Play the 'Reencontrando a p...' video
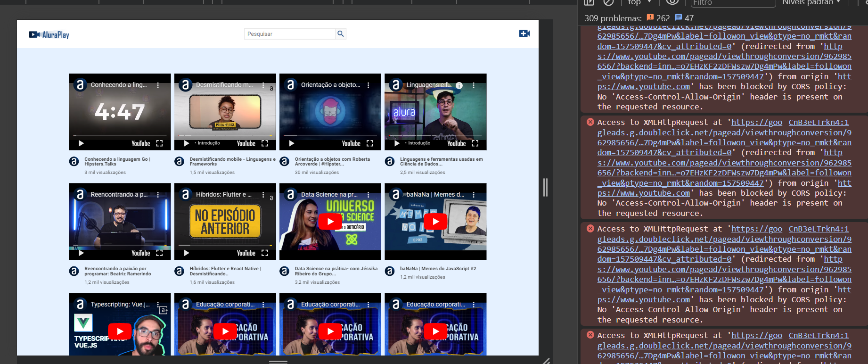Image resolution: width=868 pixels, height=364 pixels. pos(81,253)
